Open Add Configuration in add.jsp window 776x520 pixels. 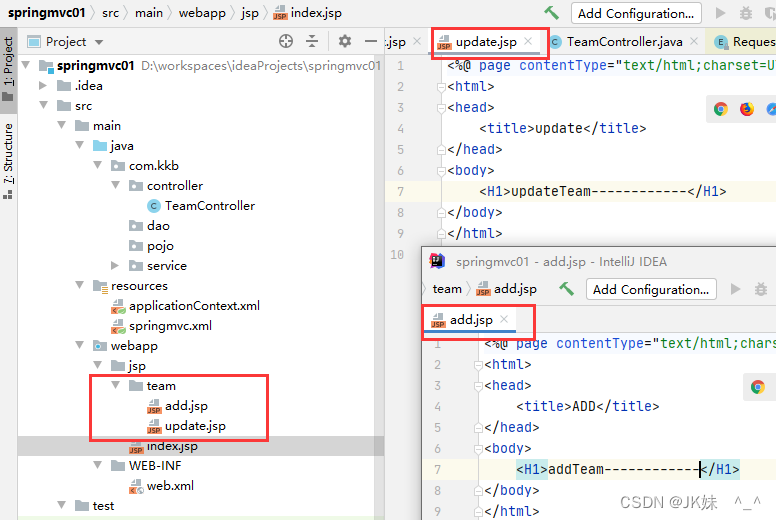pos(651,289)
